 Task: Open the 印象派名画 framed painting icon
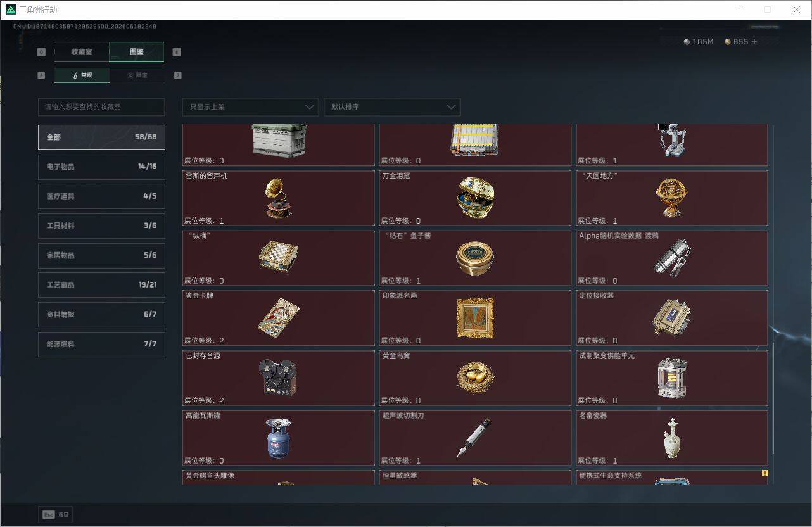pyautogui.click(x=475, y=317)
